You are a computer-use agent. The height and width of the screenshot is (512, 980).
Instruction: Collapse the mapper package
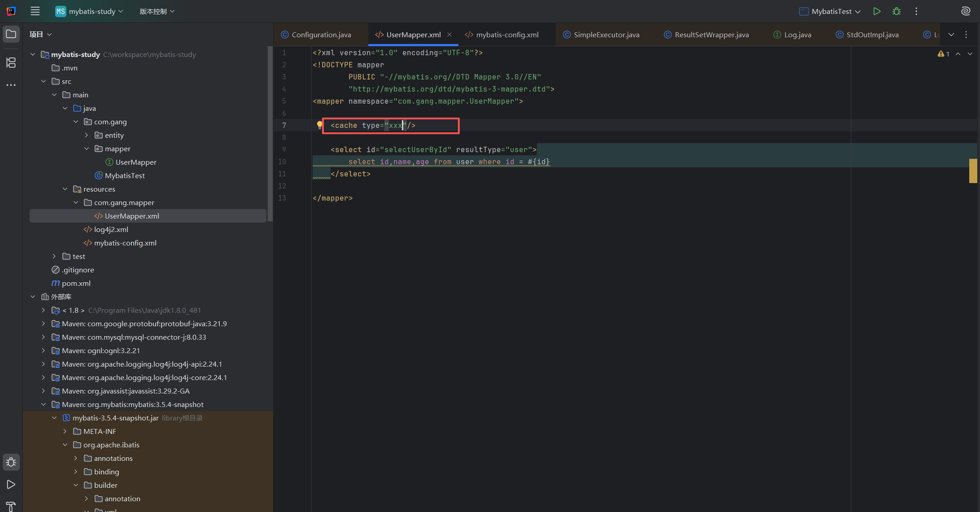[x=87, y=149]
